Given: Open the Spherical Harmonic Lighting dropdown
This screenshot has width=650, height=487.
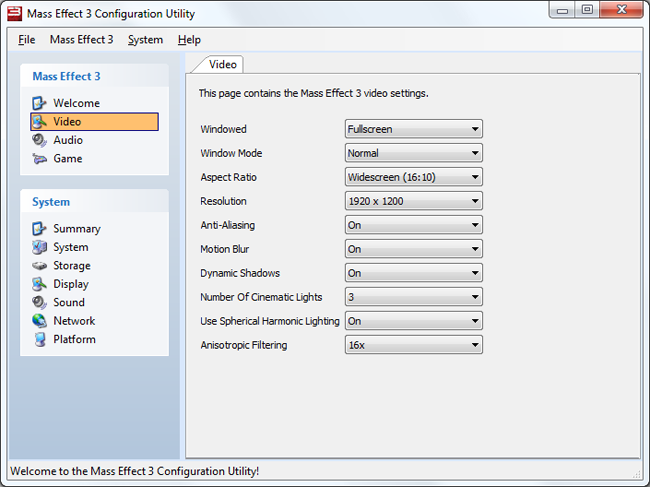Looking at the screenshot, I should (x=413, y=321).
